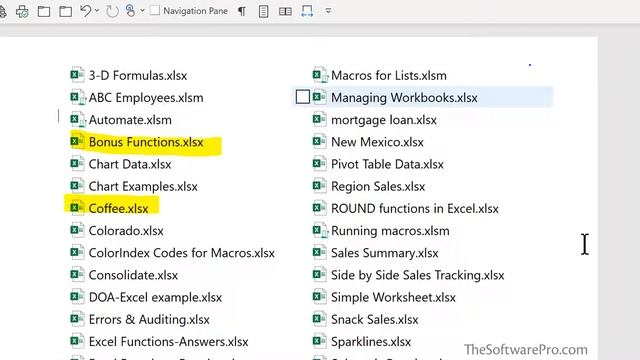Select highlighted text Coffee.xlsx
The width and height of the screenshot is (640, 360).
coord(118,209)
